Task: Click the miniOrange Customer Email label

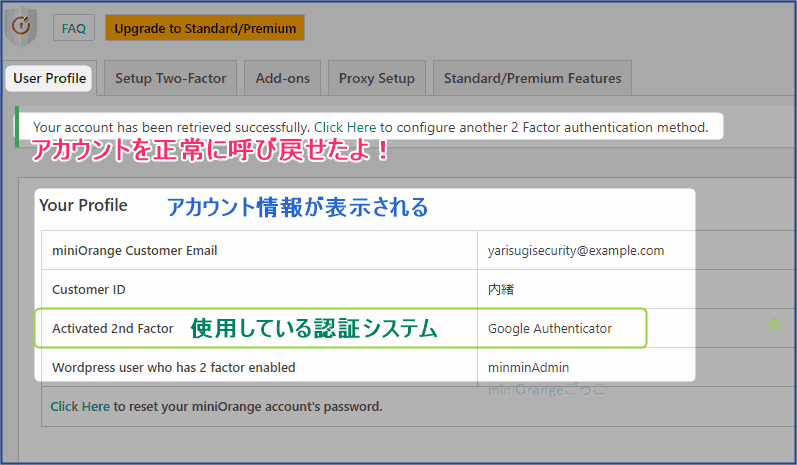Action: pos(135,251)
